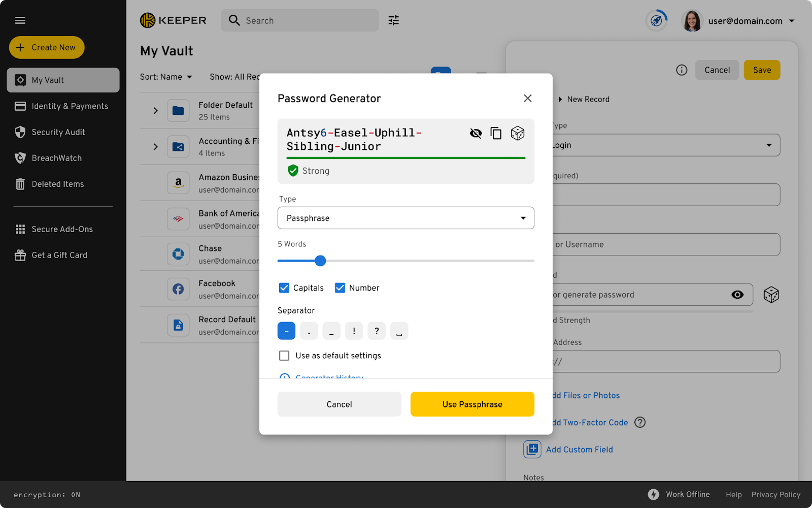Open Security Audit in sidebar

pos(58,132)
